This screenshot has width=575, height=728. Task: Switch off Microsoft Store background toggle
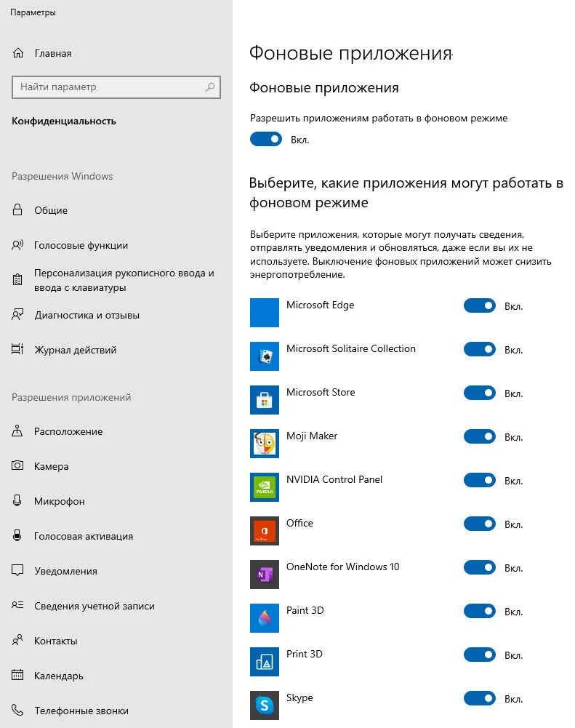(x=480, y=393)
